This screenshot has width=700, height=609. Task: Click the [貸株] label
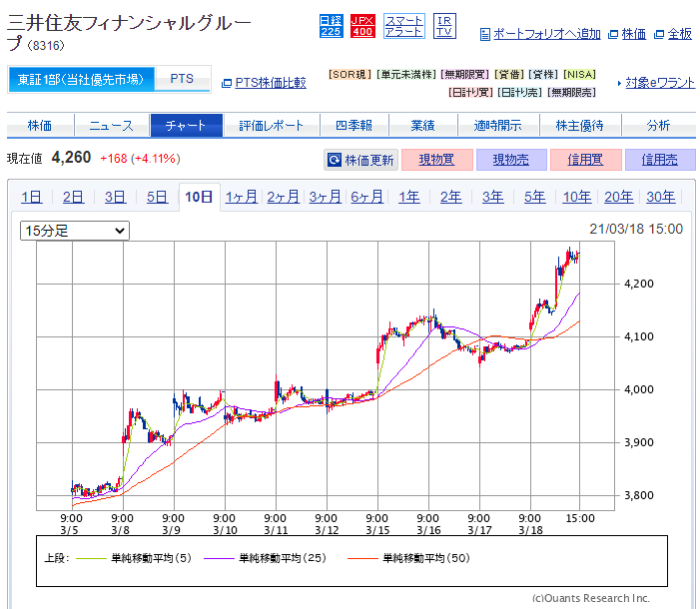(x=543, y=75)
